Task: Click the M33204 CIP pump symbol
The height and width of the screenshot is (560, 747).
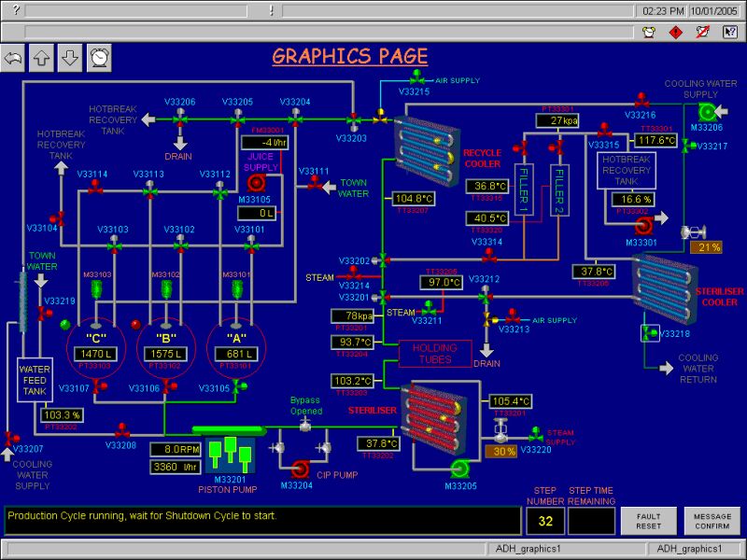Action: [x=300, y=469]
